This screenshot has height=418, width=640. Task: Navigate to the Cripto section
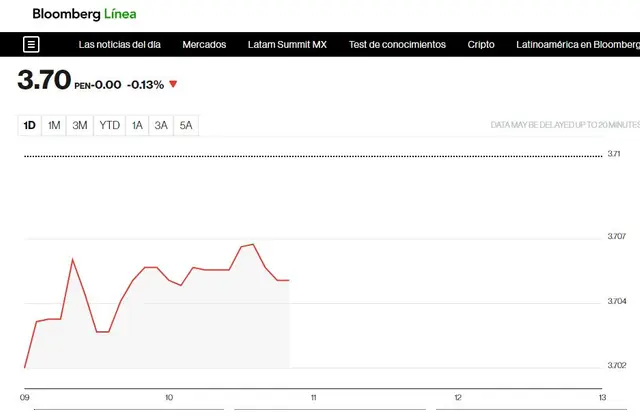[x=481, y=45]
